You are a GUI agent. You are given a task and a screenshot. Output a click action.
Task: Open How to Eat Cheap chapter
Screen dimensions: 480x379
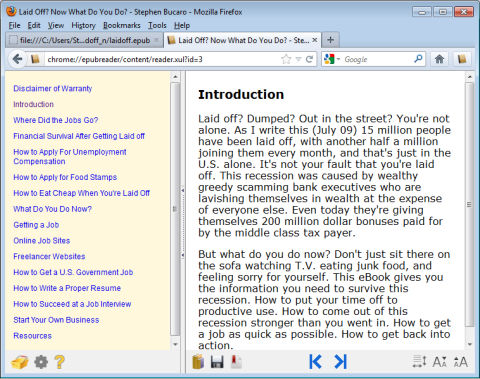click(x=81, y=193)
